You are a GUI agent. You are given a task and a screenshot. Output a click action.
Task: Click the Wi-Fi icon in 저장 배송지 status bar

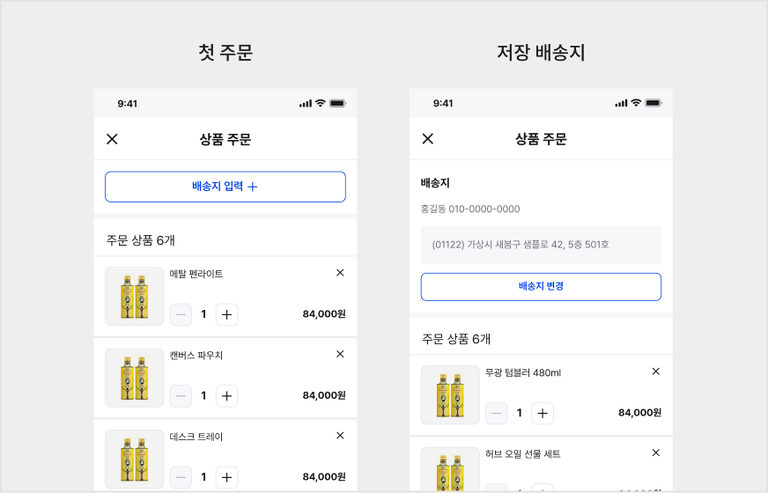[636, 102]
